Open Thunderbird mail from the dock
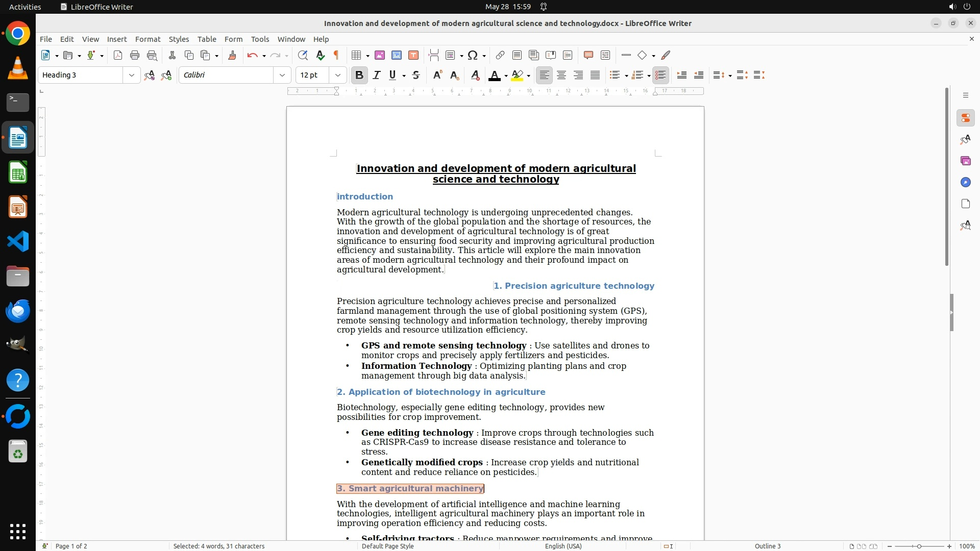Viewport: 980px width, 551px height. pos(18,311)
